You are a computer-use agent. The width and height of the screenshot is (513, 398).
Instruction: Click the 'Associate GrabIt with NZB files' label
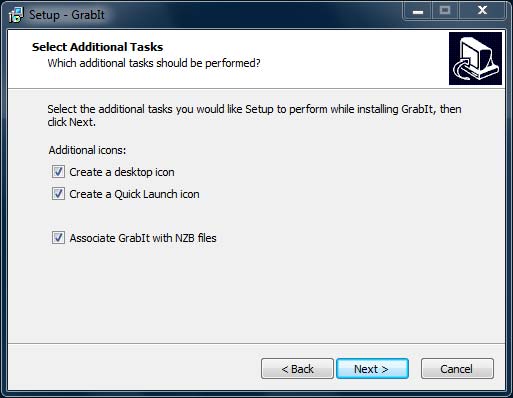[143, 238]
